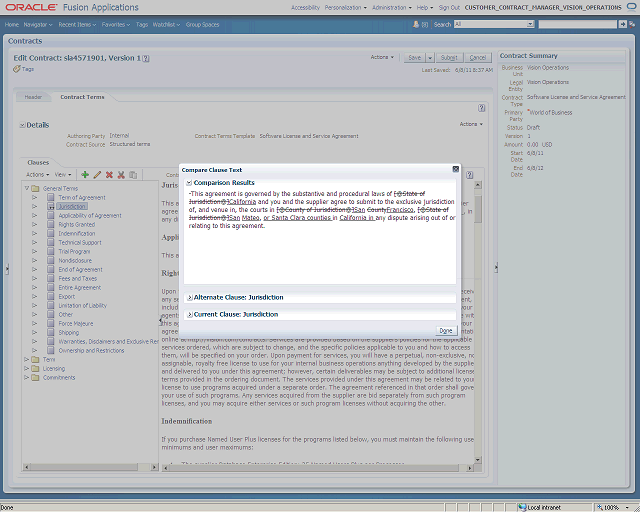
Task: Click the Submit button
Action: [x=449, y=58]
